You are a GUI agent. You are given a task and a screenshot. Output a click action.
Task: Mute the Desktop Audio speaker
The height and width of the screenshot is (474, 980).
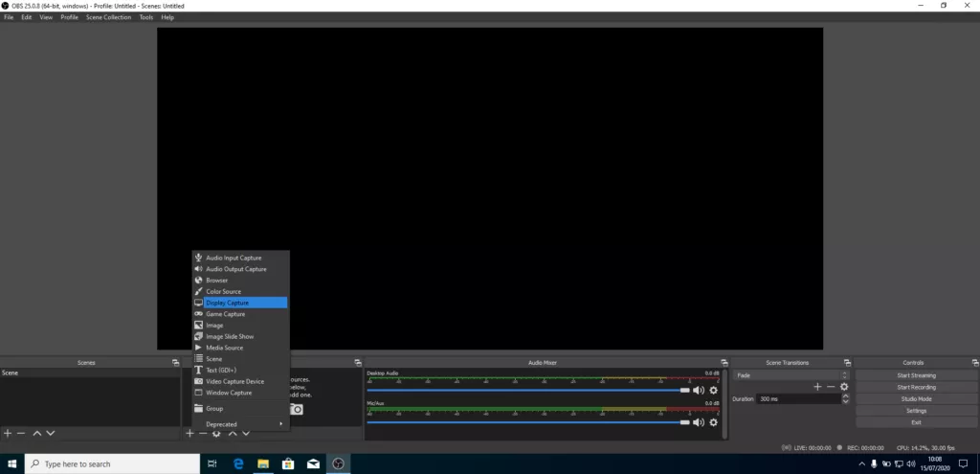699,391
